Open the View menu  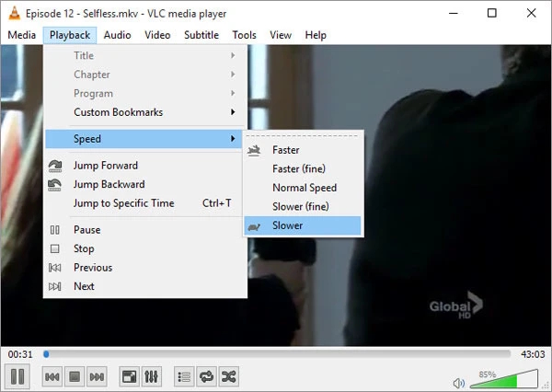281,35
